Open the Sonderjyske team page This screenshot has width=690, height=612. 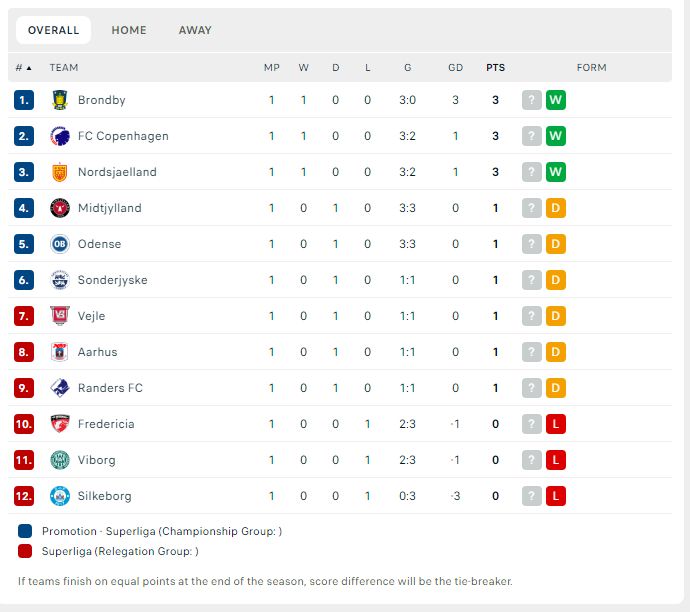(x=113, y=280)
